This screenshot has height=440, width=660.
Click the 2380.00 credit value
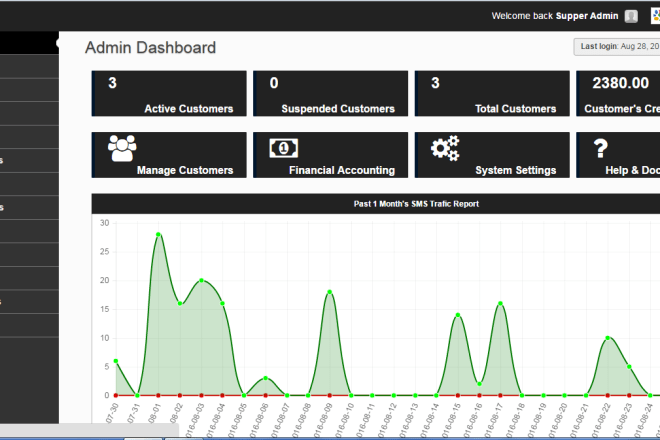620,83
